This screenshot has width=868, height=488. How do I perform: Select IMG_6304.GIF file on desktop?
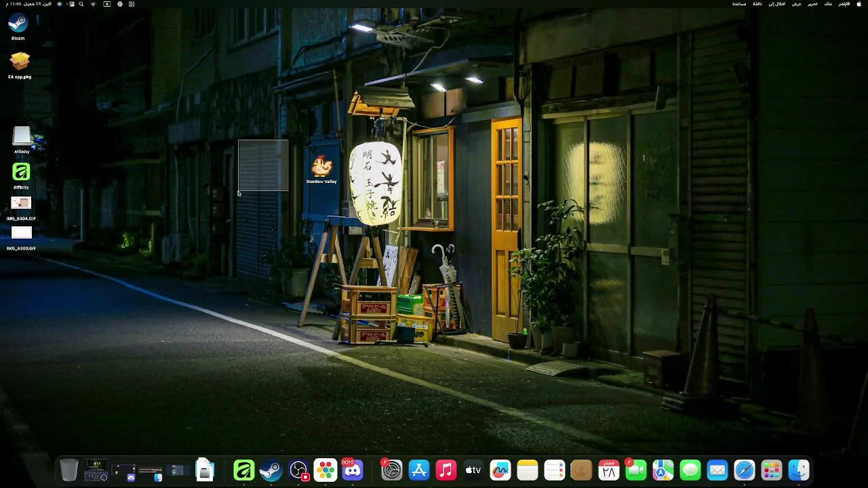click(21, 203)
